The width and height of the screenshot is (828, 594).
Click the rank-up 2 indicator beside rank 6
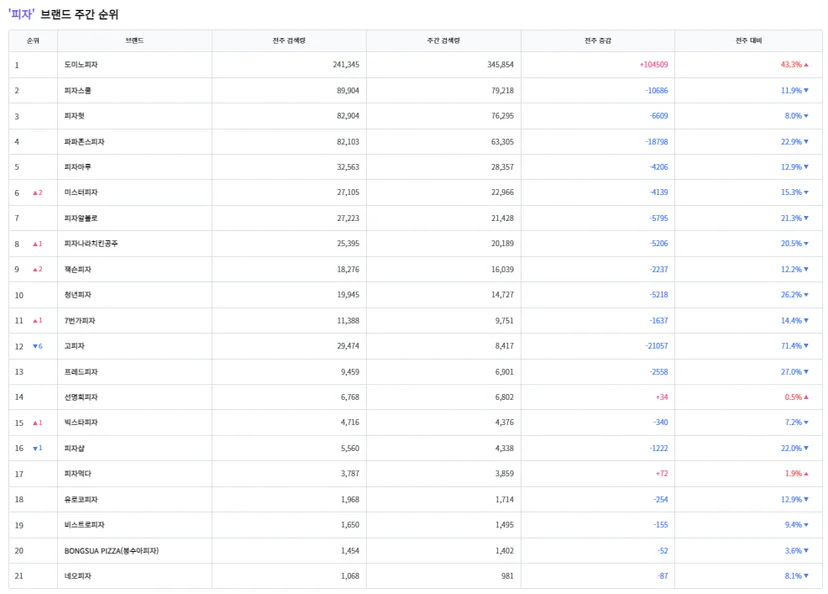(37, 193)
